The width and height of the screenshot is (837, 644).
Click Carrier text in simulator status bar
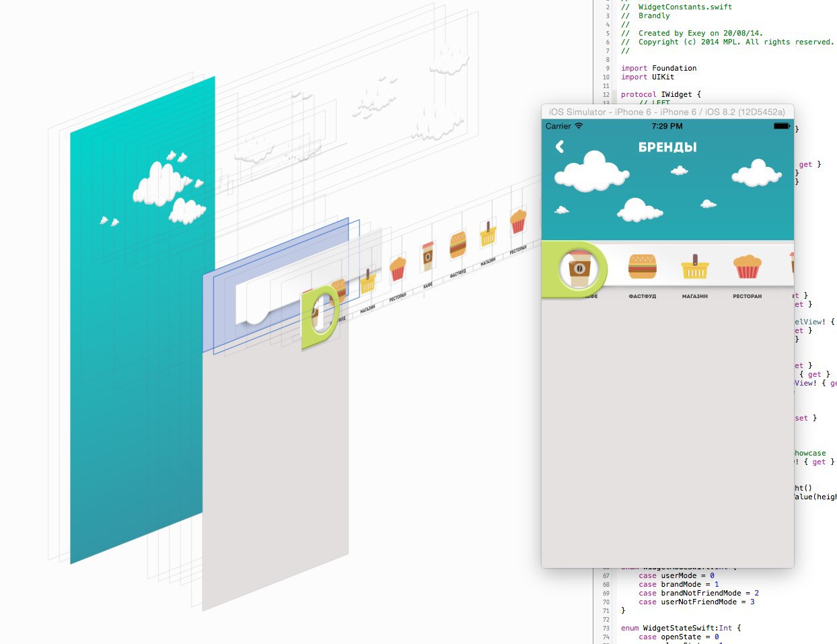[x=558, y=126]
